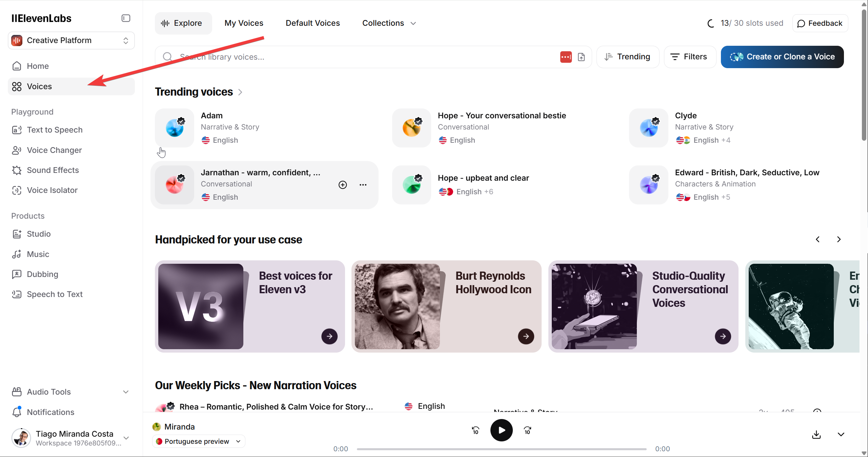
Task: Download the Miranda preview audio
Action: (x=816, y=434)
